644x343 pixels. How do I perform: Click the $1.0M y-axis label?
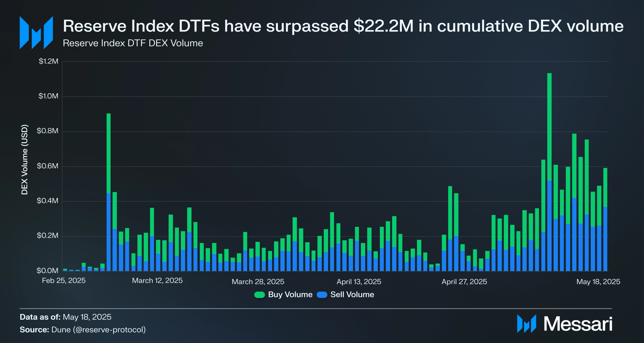(x=48, y=96)
